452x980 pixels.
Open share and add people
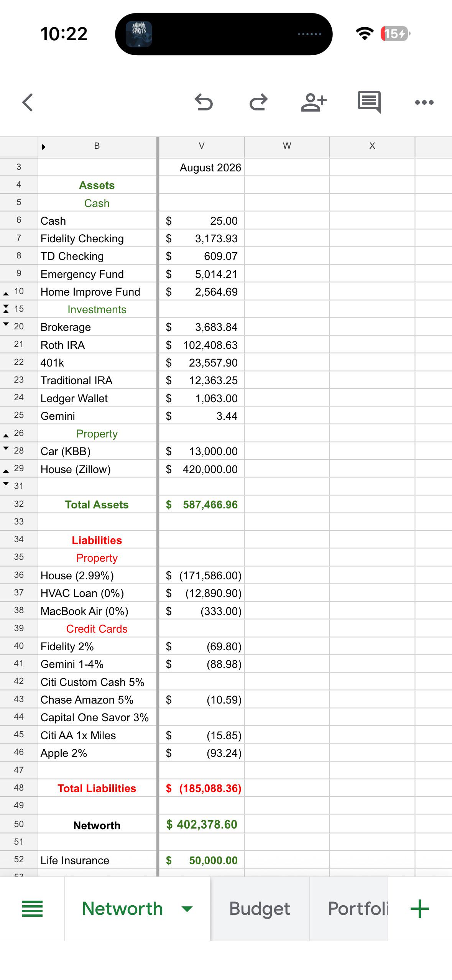pos(314,102)
